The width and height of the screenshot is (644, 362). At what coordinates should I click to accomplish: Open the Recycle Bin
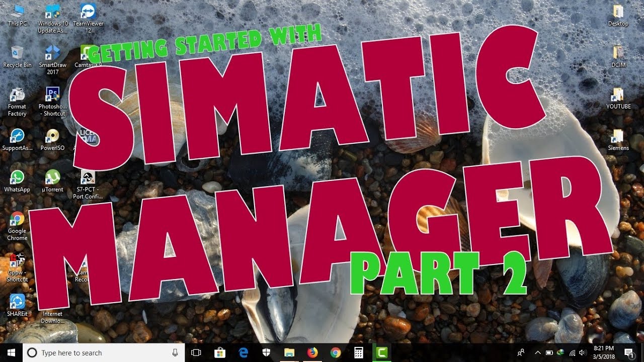tap(18, 56)
